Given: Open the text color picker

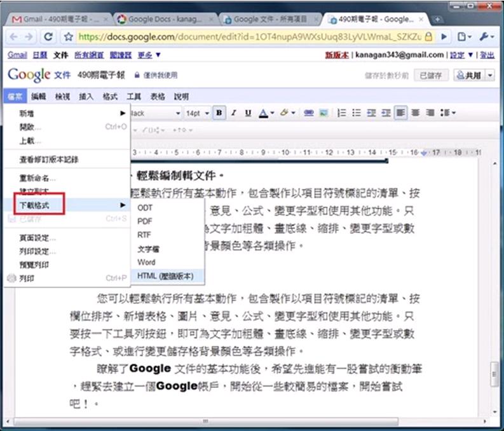Looking at the screenshot, I should pyautogui.click(x=266, y=113).
